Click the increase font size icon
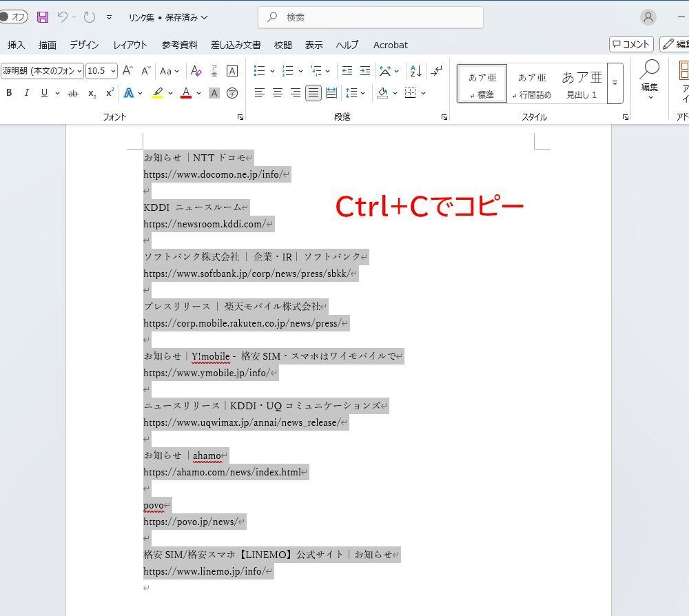 click(x=128, y=70)
